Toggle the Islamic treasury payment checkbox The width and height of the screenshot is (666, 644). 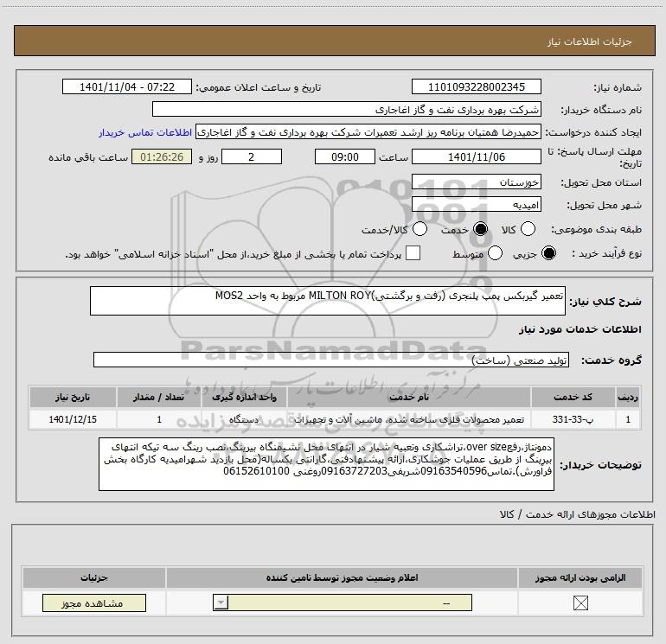tap(413, 253)
